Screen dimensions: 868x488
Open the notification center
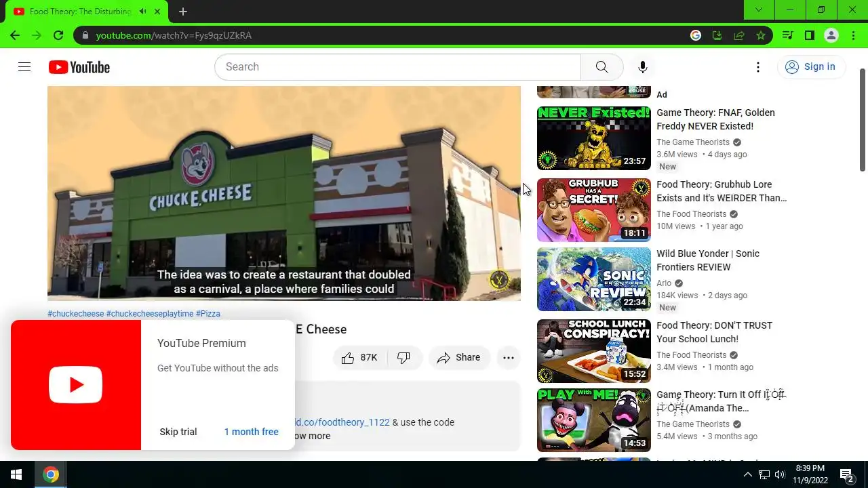click(x=846, y=474)
